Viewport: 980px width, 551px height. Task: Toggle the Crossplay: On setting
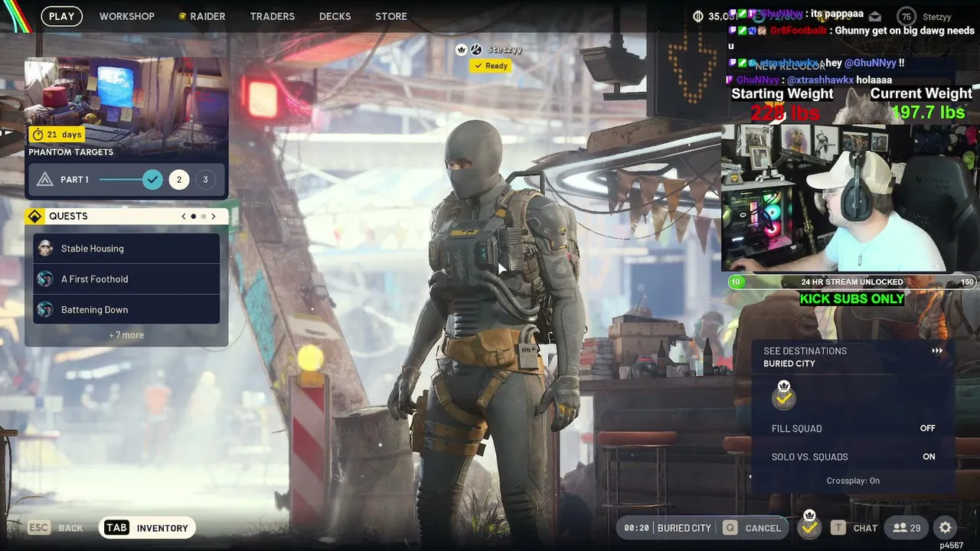(853, 481)
